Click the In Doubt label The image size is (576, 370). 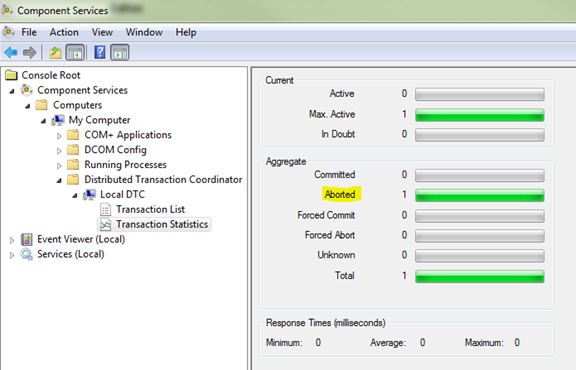(338, 134)
